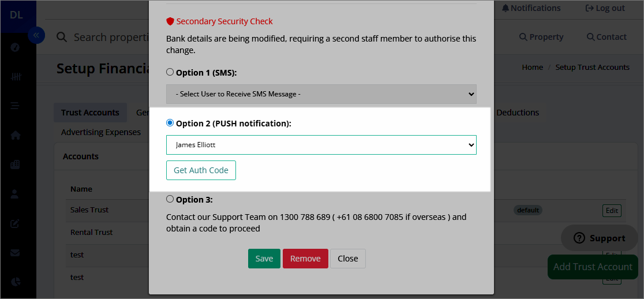Select Option 1 (SMS) radio button
This screenshot has width=644, height=299.
tap(170, 72)
